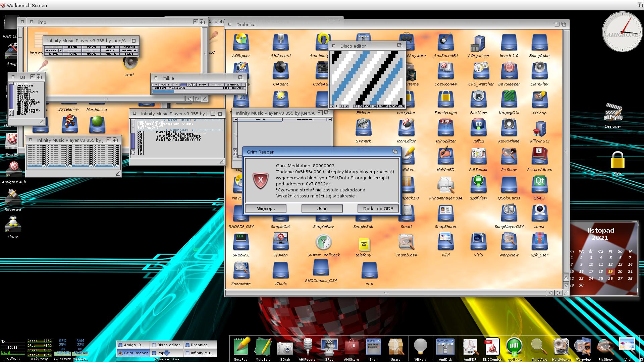Click PAL button in Disco editor
644x362 pixels.
point(367,106)
